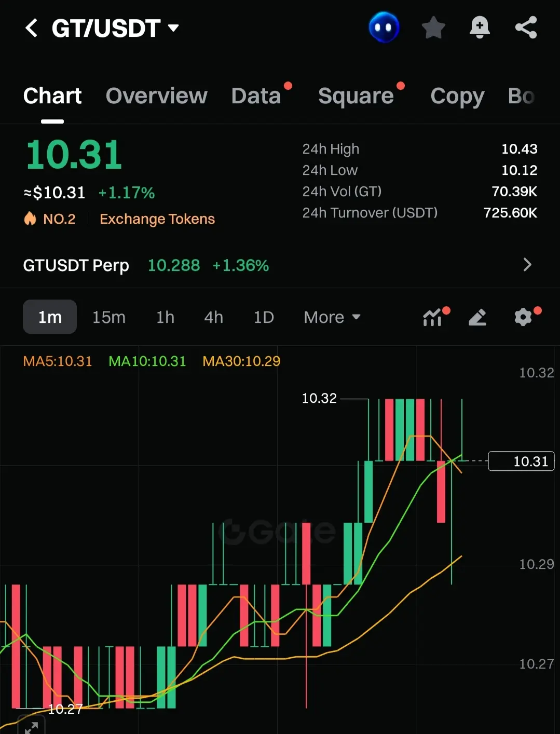The image size is (560, 734).
Task: Open GTUSDT Perp contract row
Action: (280, 265)
